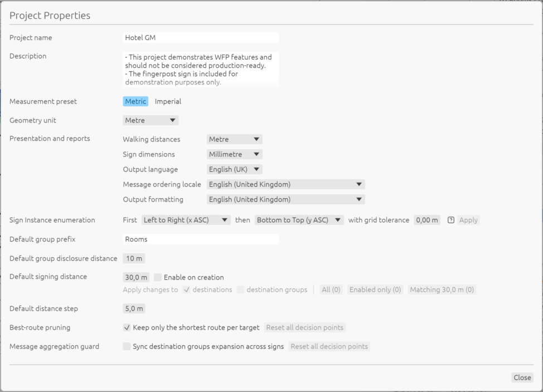The image size is (543, 392).
Task: Click the 'Message aggregation guard' label
Action: pyautogui.click(x=55, y=346)
